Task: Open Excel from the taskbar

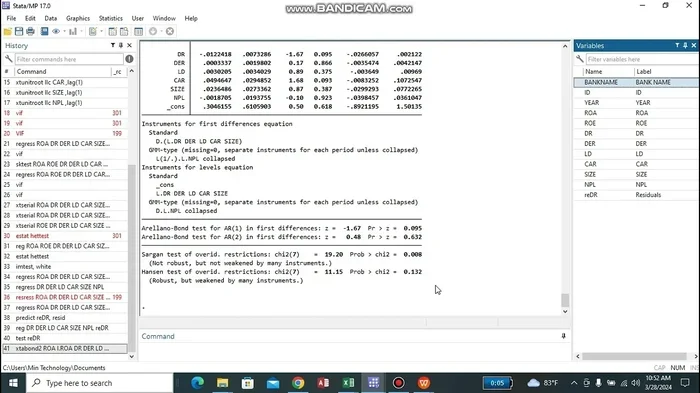Action: pos(348,383)
